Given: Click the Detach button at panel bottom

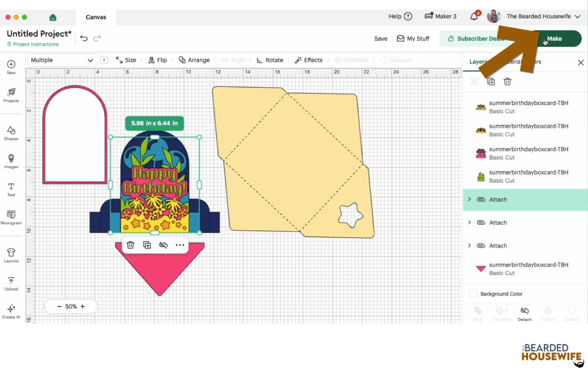Looking at the screenshot, I should 525,314.
